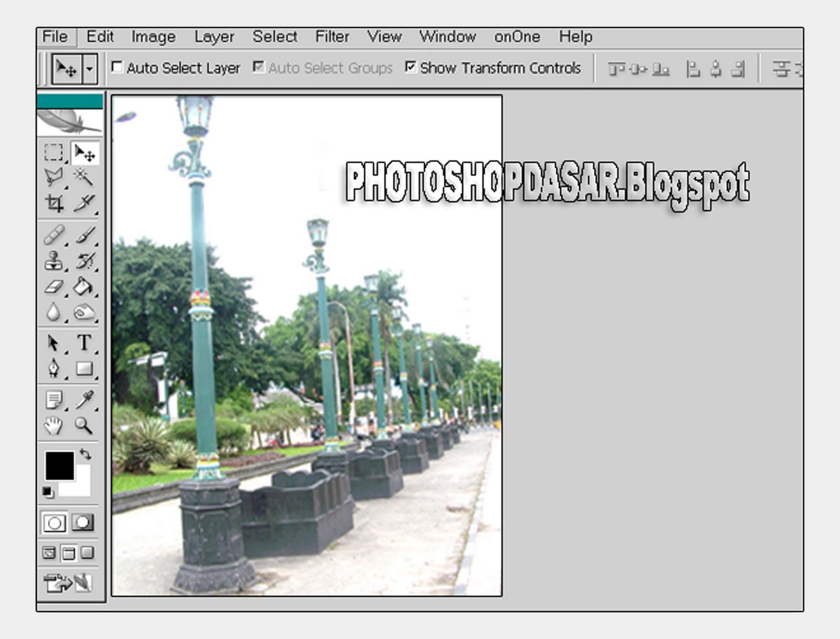
Task: Align top edges in options bar
Action: [616, 69]
